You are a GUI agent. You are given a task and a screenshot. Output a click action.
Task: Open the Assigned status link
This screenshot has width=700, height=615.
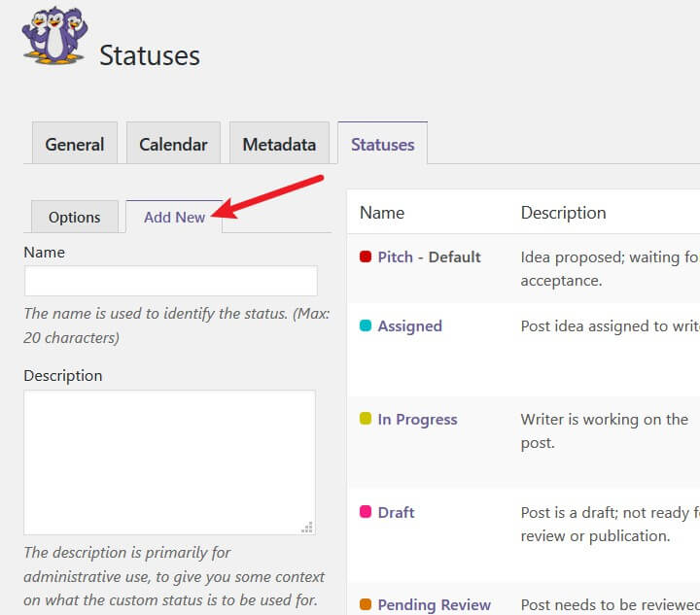(x=410, y=326)
